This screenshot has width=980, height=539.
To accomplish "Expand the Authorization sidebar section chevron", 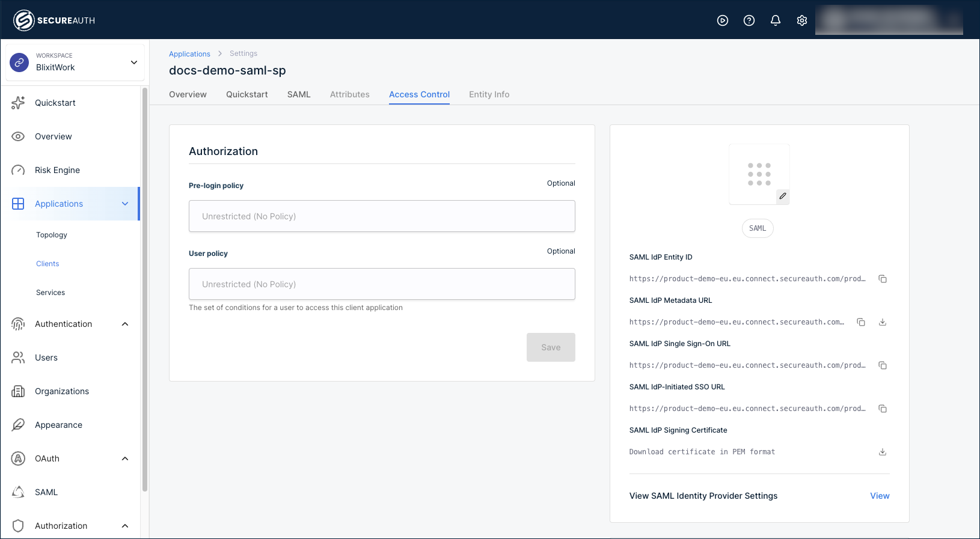I will tap(125, 526).
